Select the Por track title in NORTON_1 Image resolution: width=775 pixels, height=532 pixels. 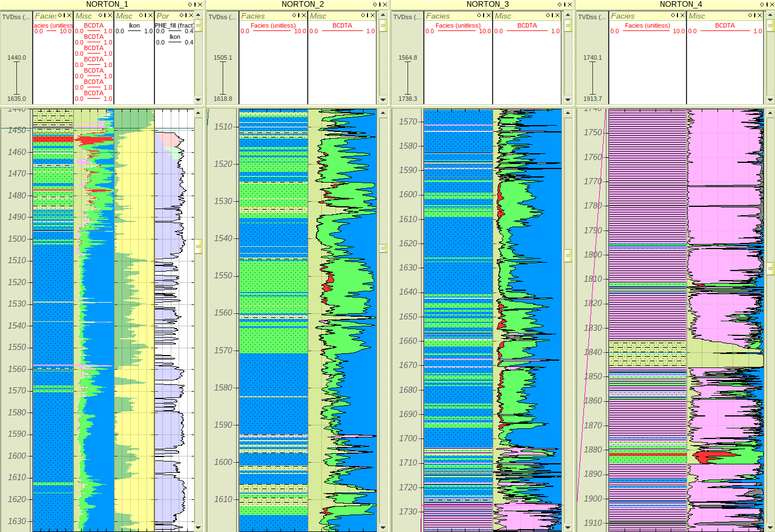(163, 16)
